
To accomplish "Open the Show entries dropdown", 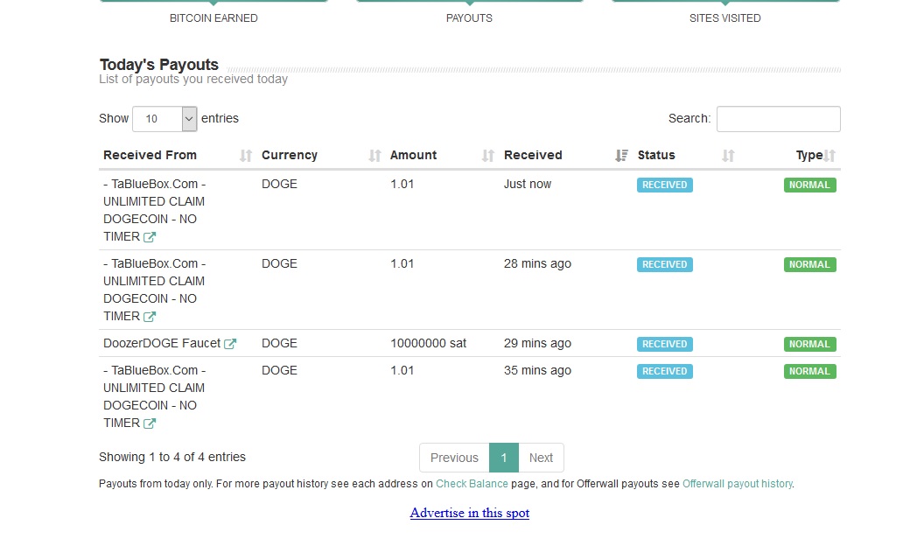I will tap(164, 119).
